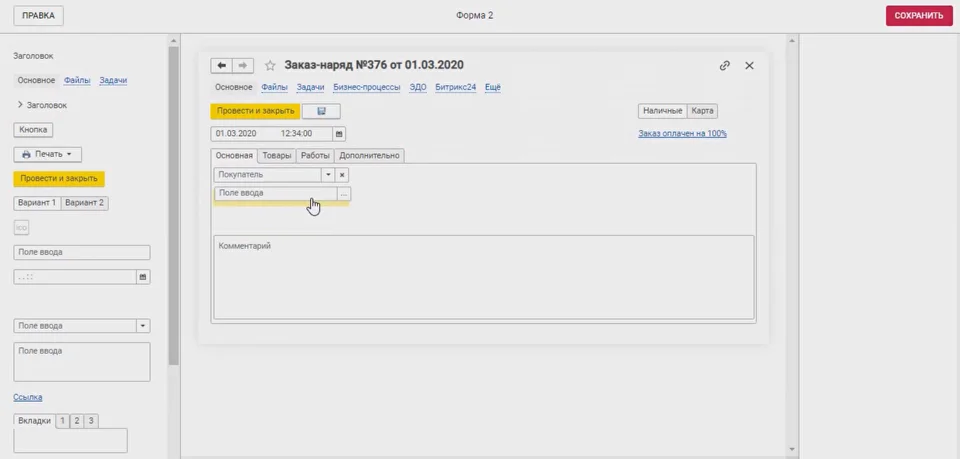Select palette Основное item

(36, 80)
